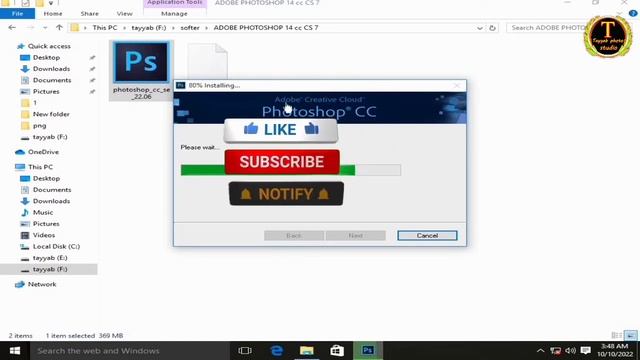Select 'This PC' in address breadcrumb
Viewport: 640px width, 360px height.
[104, 28]
